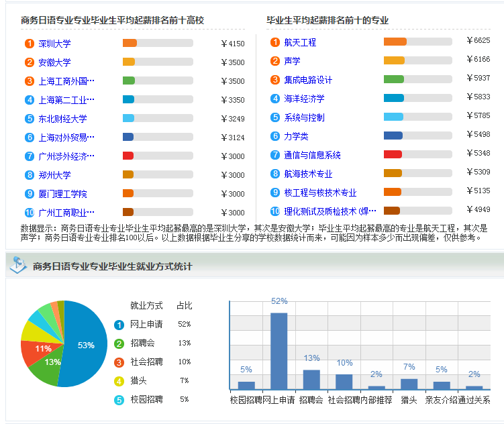Click rank 1 badge beside 航天工程
This screenshot has height=424, width=504.
click(275, 42)
